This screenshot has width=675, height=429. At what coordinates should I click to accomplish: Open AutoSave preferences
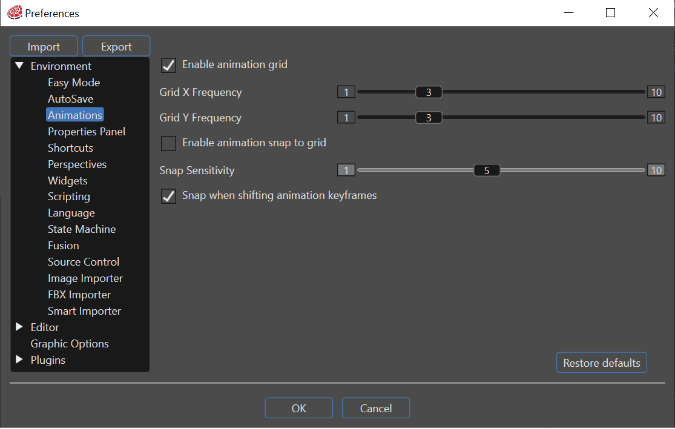click(x=71, y=99)
